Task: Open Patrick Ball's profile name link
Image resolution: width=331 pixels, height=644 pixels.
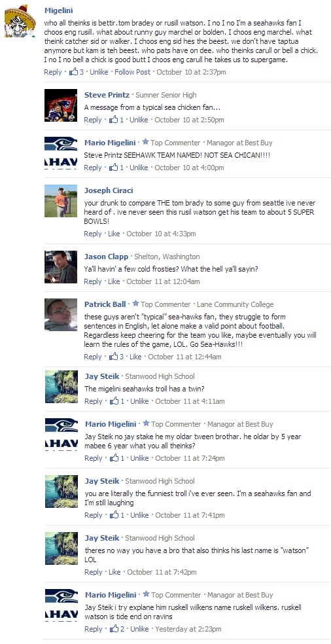Action: pyautogui.click(x=105, y=304)
